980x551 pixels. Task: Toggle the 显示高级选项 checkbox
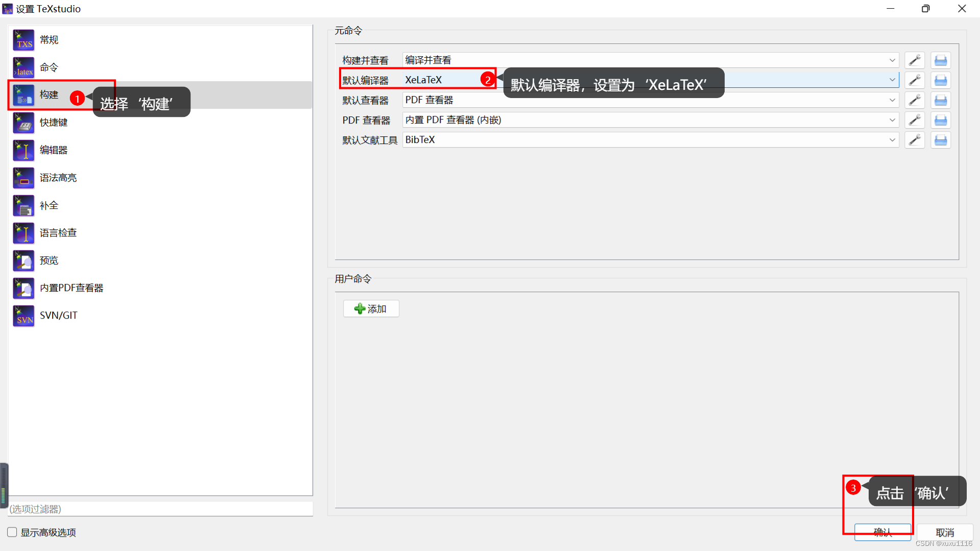pos(12,532)
